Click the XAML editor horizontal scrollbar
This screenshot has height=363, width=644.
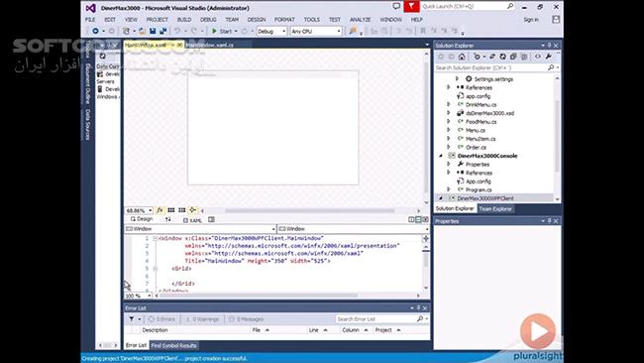pos(287,296)
